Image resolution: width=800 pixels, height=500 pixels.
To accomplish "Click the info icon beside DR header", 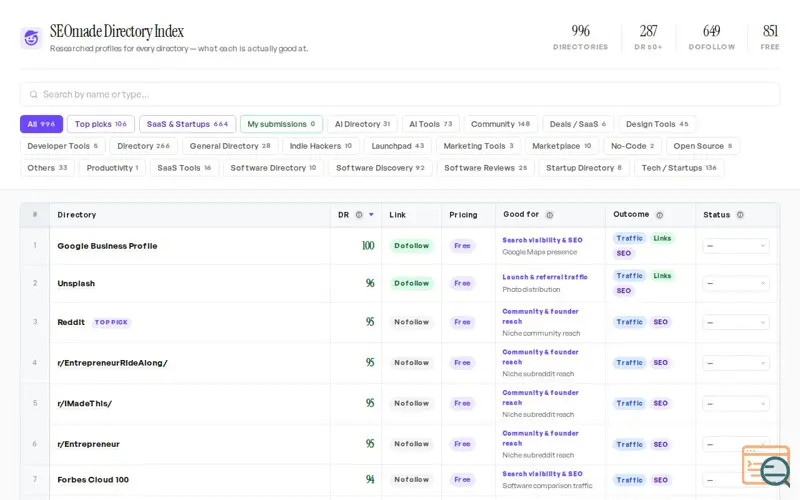I will [x=359, y=215].
